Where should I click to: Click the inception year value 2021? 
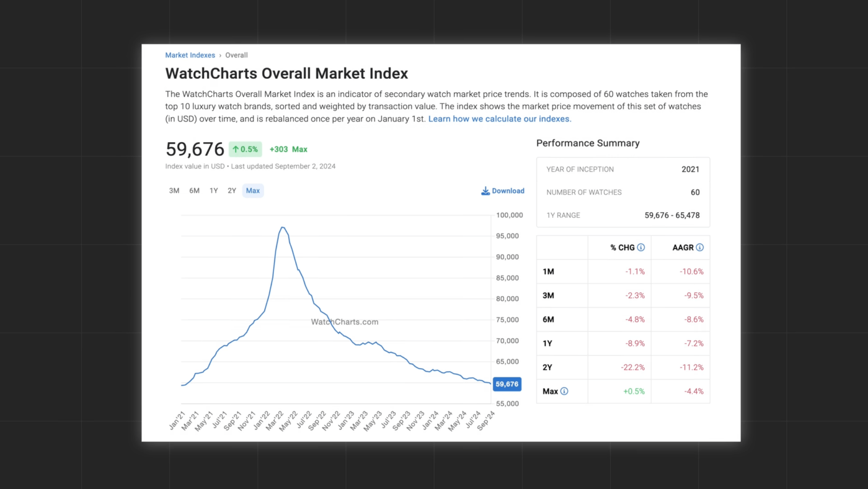pos(690,169)
